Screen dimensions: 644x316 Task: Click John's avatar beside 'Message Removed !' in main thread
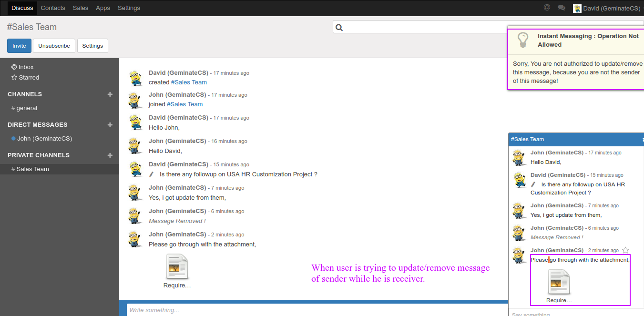tap(136, 216)
